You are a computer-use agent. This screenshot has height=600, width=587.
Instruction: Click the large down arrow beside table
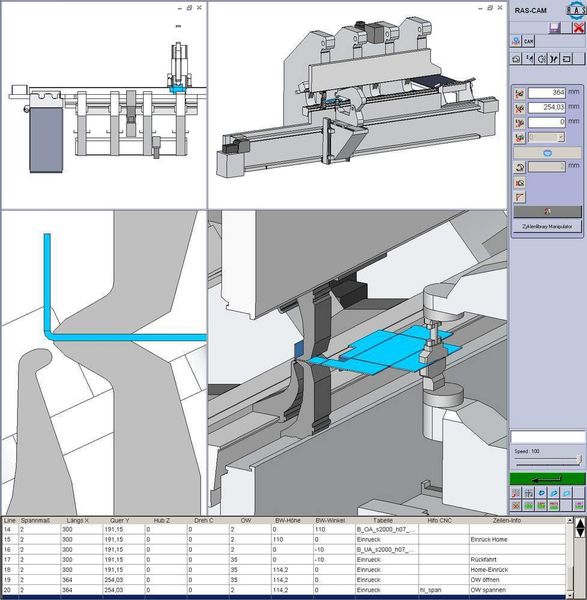(580, 533)
